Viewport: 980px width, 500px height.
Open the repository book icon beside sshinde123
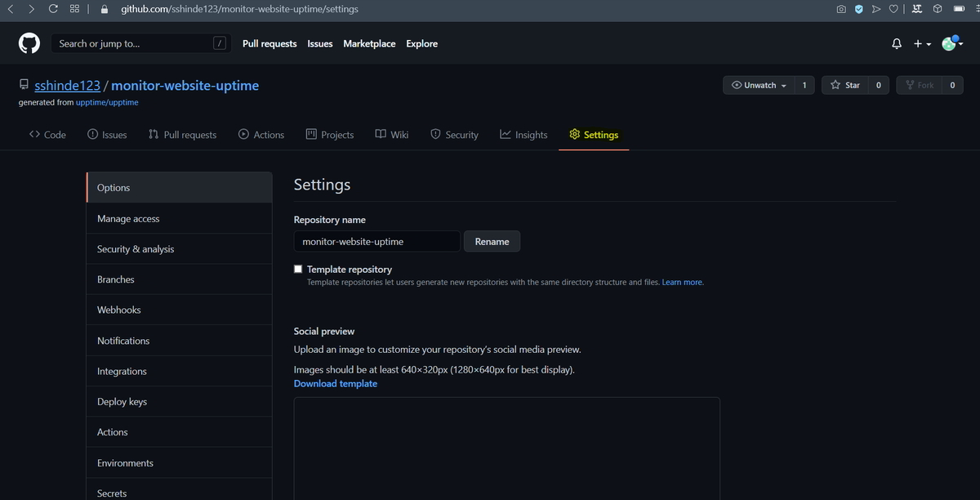point(23,84)
